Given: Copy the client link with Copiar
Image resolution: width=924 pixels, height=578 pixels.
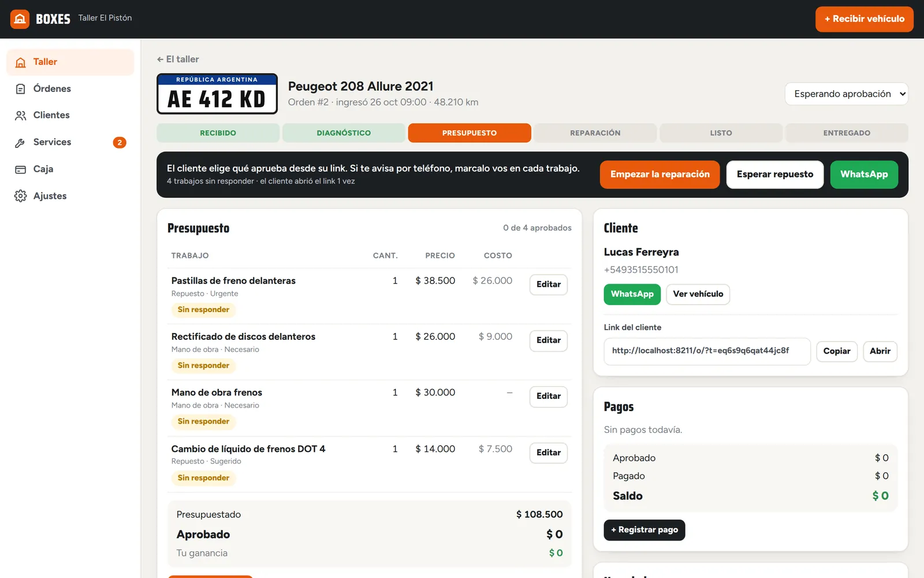Looking at the screenshot, I should (837, 351).
